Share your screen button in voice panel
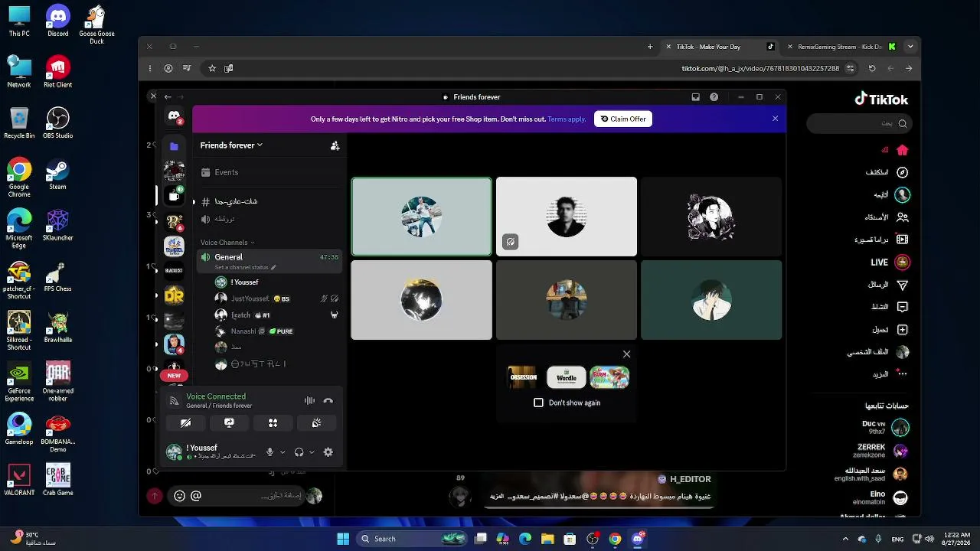 tap(229, 422)
